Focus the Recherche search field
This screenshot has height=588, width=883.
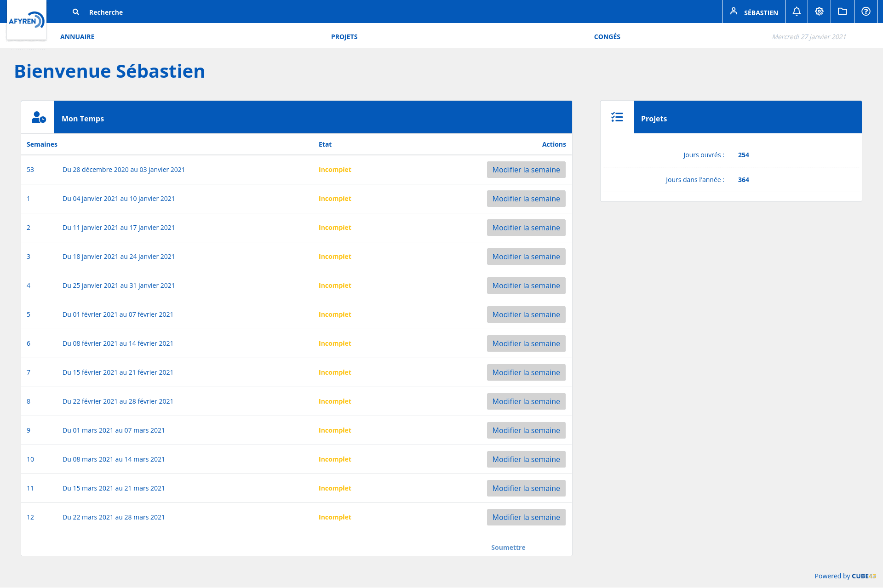point(106,12)
